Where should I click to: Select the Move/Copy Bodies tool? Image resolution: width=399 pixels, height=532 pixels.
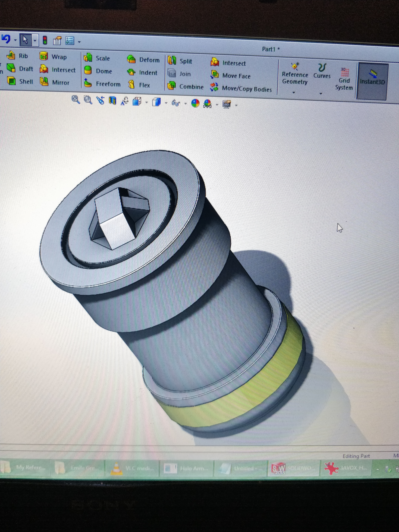[241, 89]
